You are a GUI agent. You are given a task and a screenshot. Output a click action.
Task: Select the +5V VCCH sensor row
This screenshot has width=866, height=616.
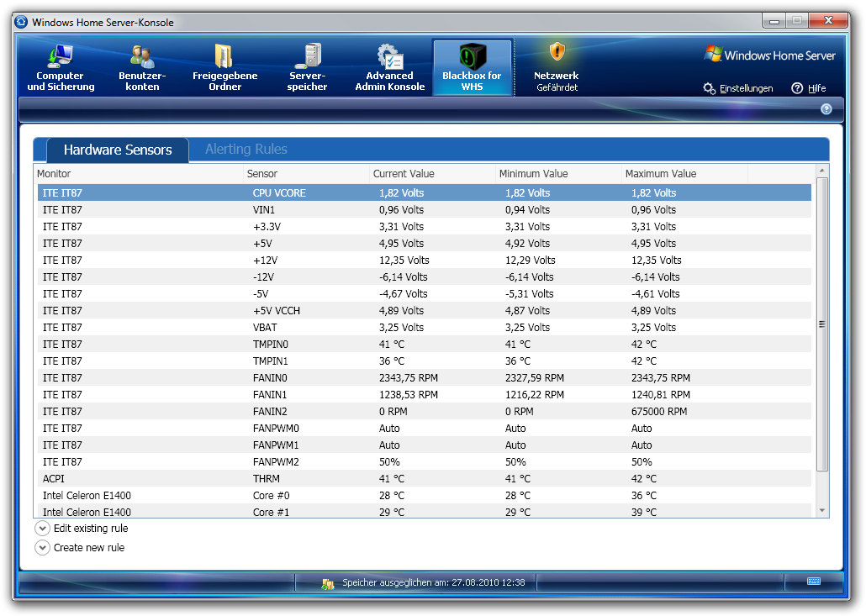click(424, 311)
